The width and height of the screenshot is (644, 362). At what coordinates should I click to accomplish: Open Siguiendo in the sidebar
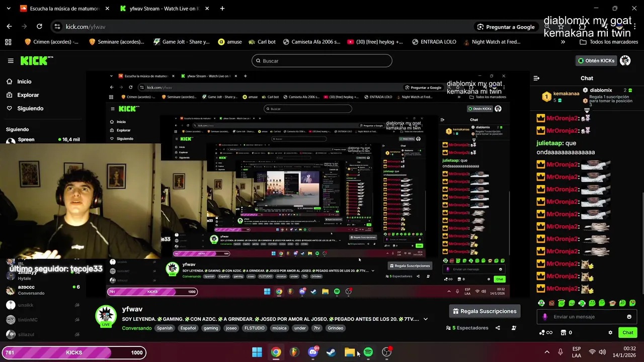(30, 109)
